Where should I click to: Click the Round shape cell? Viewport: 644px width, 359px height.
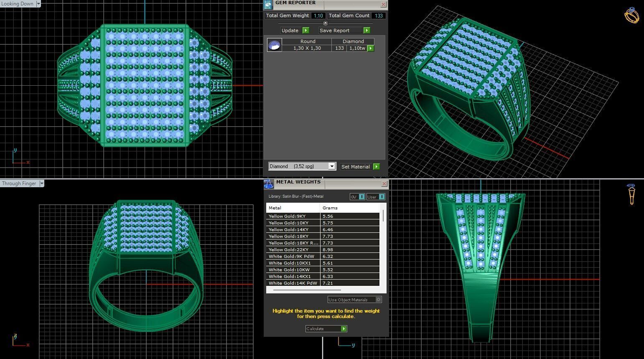[308, 41]
